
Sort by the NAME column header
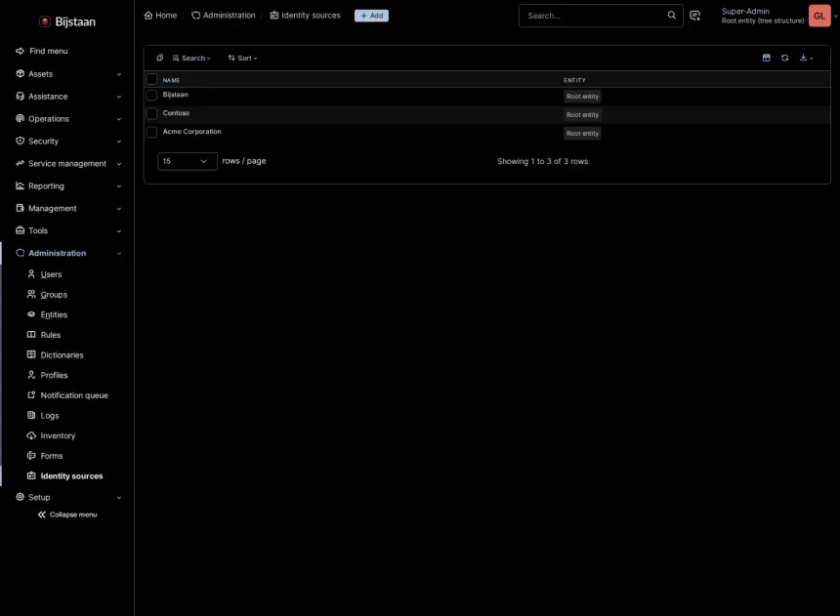tap(172, 80)
